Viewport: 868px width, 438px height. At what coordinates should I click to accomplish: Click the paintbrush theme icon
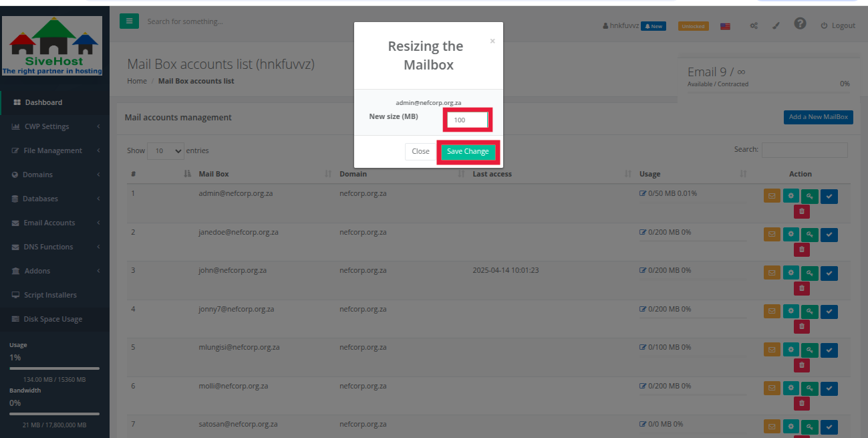pos(776,26)
